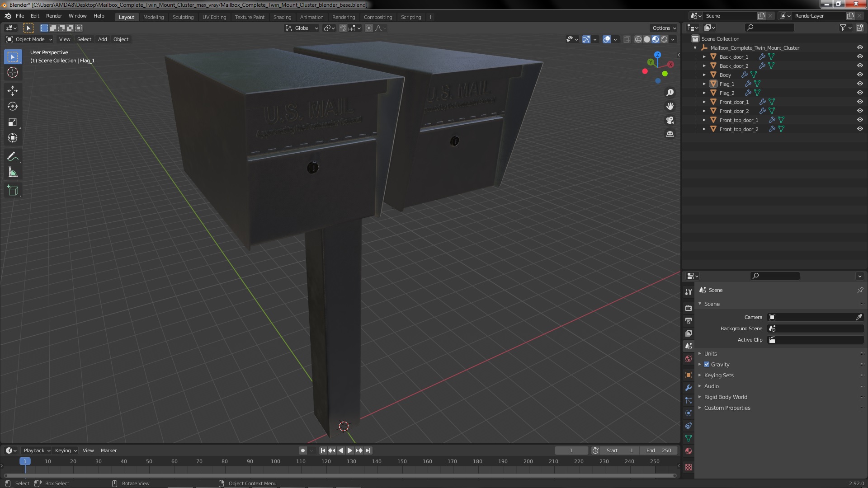Click the End frame value field
The image size is (868, 488).
coord(659,450)
